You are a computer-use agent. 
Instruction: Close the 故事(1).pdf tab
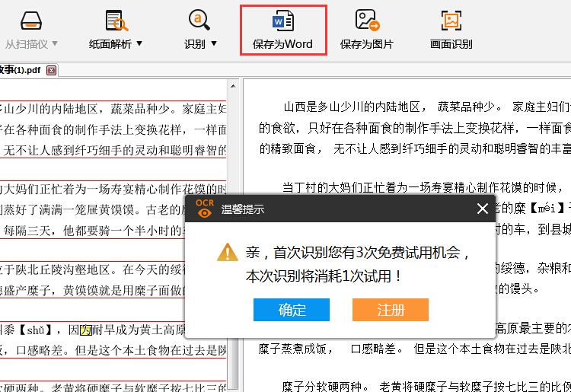point(52,71)
